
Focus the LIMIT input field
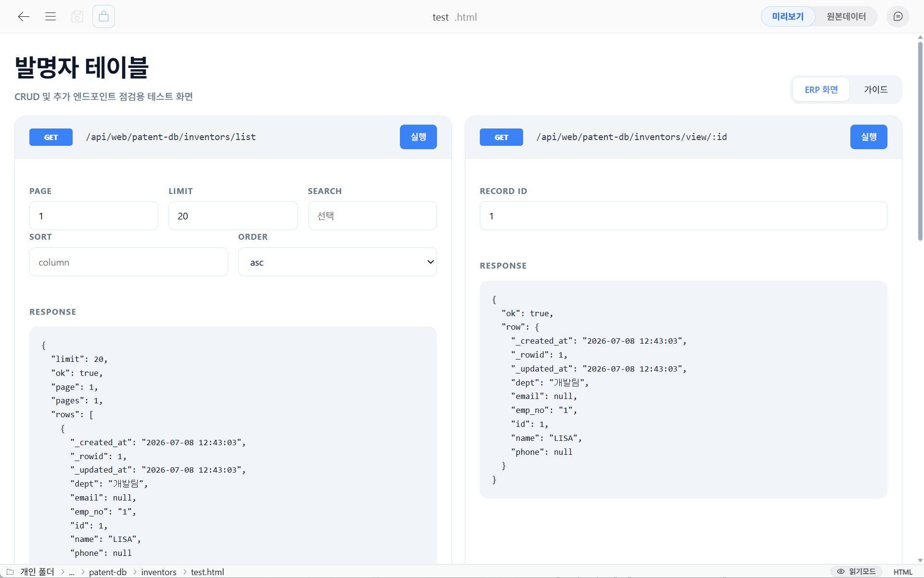pos(233,216)
